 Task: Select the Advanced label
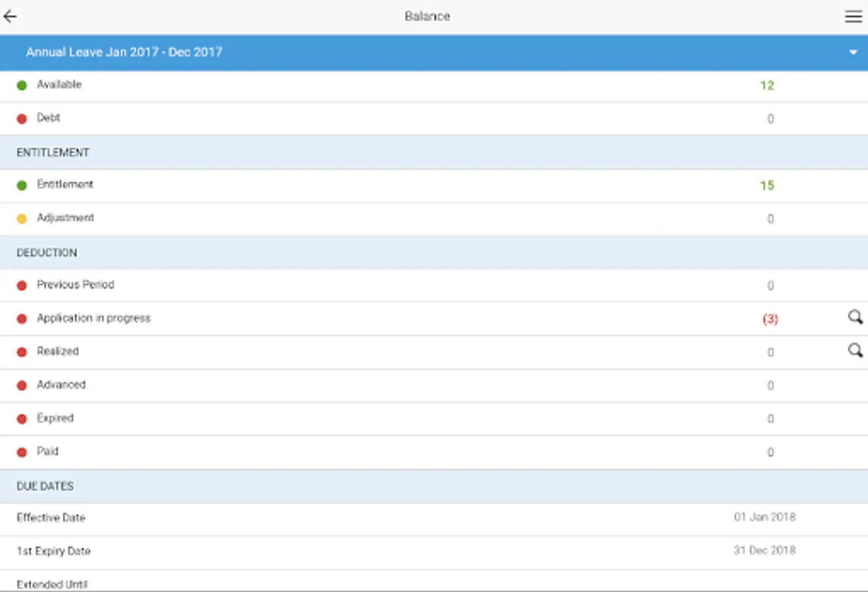[x=61, y=385]
